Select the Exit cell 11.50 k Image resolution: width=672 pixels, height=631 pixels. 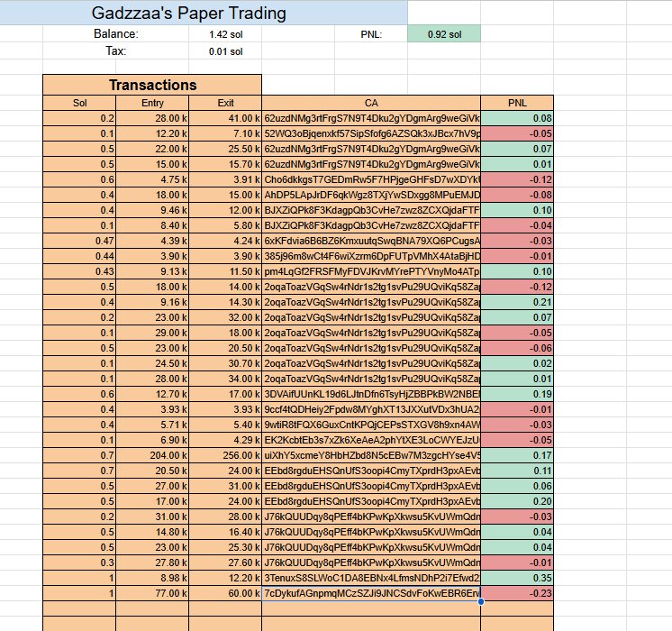pos(225,271)
